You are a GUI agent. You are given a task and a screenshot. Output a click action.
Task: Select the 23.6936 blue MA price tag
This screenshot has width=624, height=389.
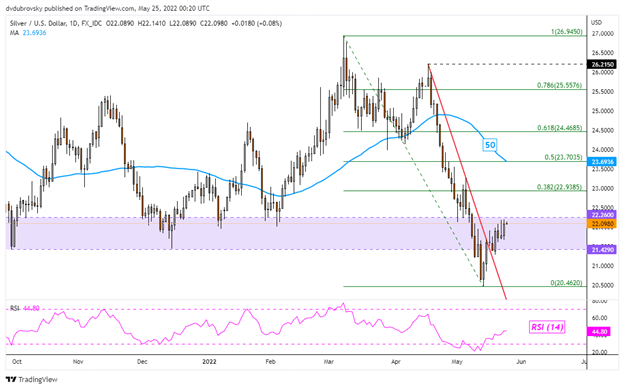603,162
